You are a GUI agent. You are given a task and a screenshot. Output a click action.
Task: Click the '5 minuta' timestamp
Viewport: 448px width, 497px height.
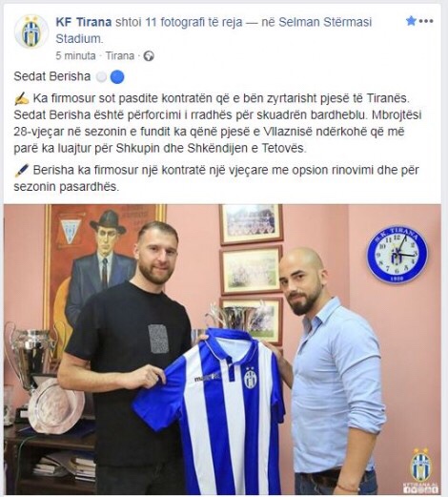click(x=75, y=56)
